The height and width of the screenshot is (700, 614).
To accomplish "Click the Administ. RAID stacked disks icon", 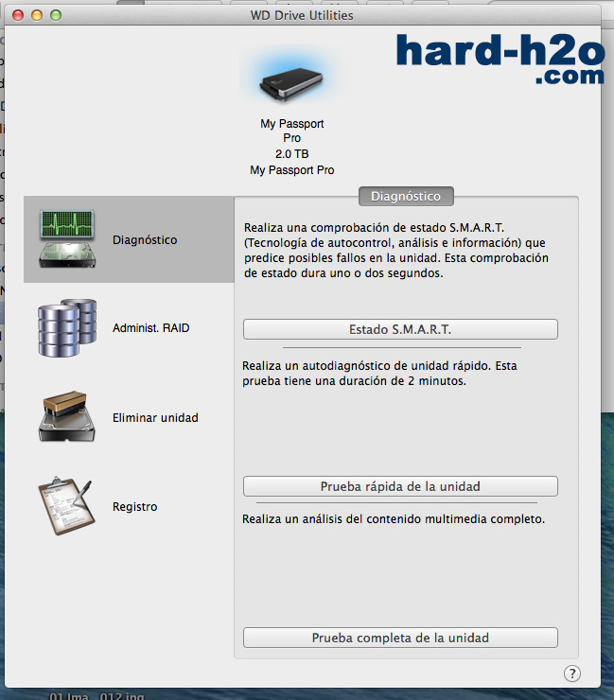I will pyautogui.click(x=67, y=328).
